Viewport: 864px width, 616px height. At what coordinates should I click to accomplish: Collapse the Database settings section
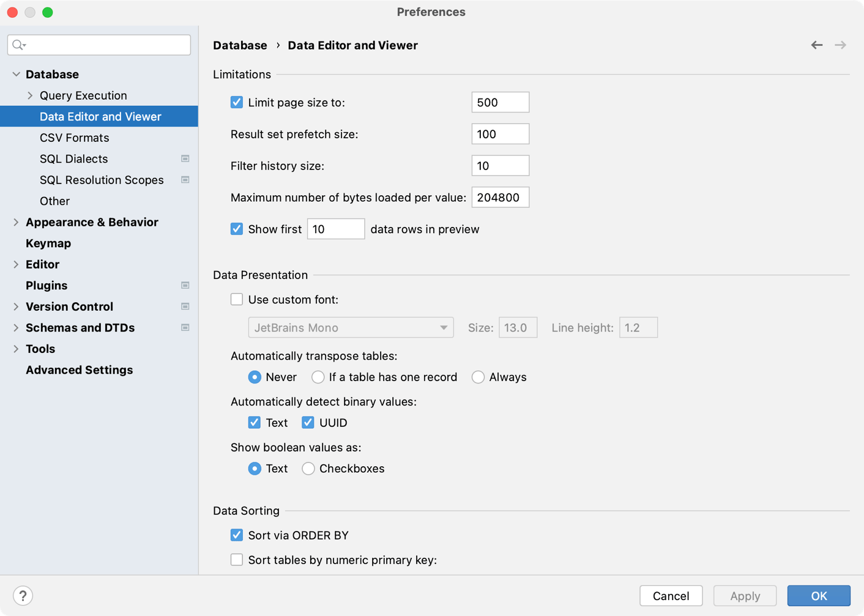click(x=16, y=75)
